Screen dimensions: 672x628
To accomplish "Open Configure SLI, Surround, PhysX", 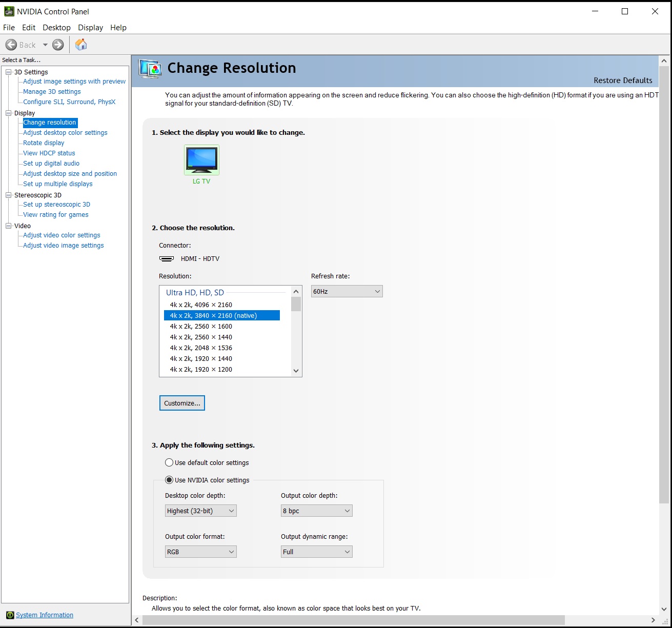I will (69, 102).
